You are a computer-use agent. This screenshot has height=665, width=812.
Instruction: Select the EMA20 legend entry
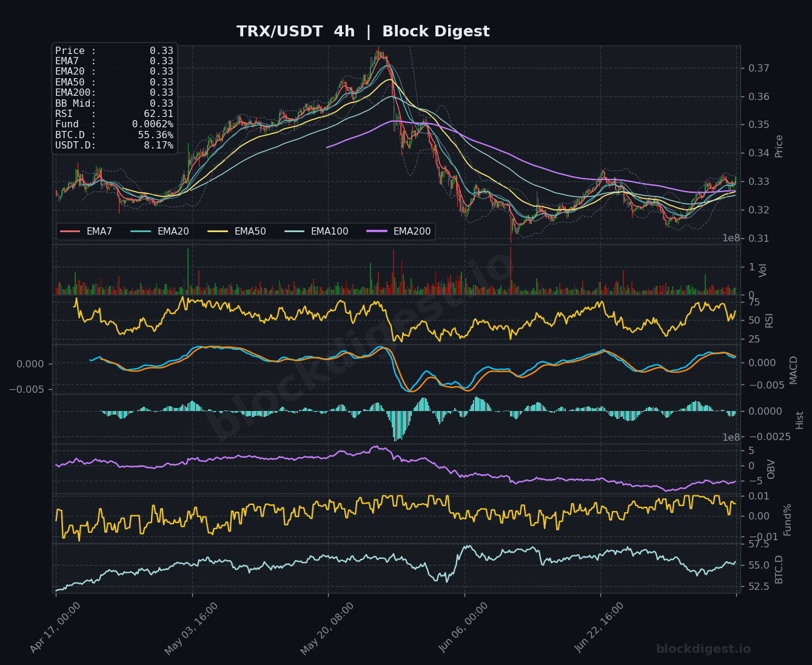click(160, 231)
